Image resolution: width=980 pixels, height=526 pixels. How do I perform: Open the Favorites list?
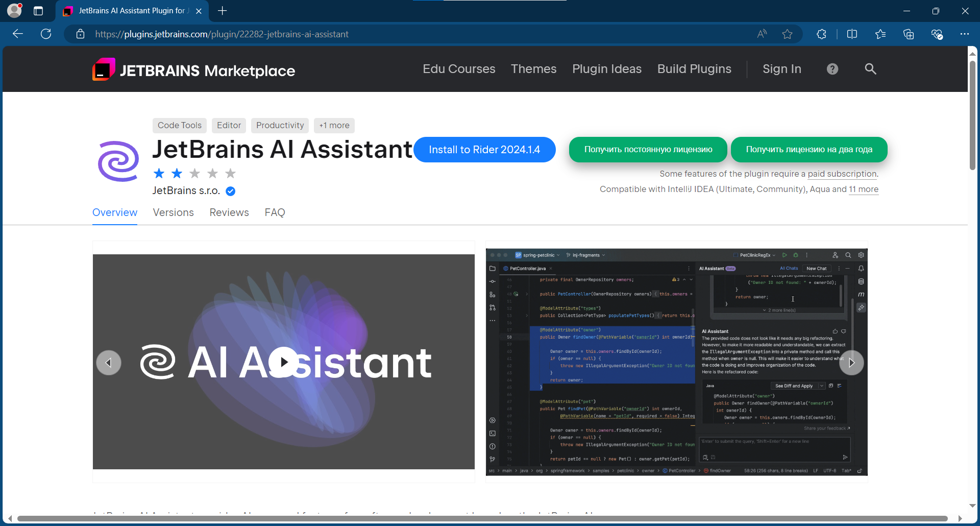point(880,34)
